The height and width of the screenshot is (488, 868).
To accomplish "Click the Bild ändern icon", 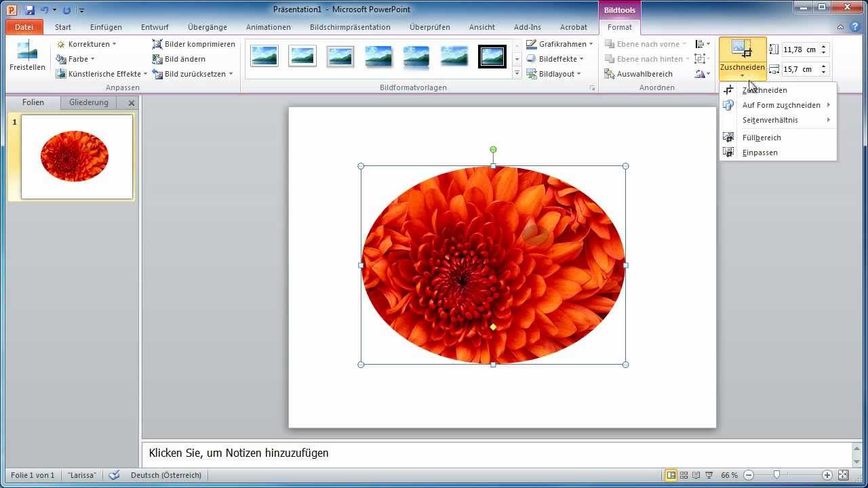I will point(157,59).
